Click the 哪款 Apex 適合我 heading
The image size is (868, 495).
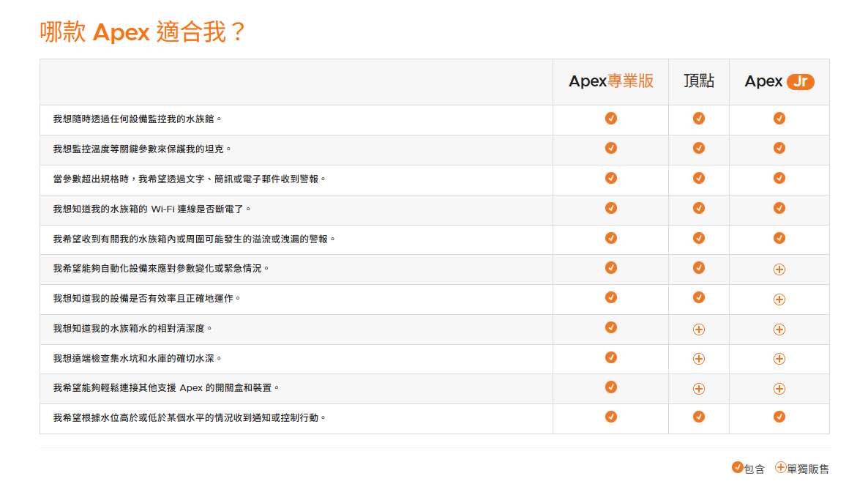click(x=142, y=32)
